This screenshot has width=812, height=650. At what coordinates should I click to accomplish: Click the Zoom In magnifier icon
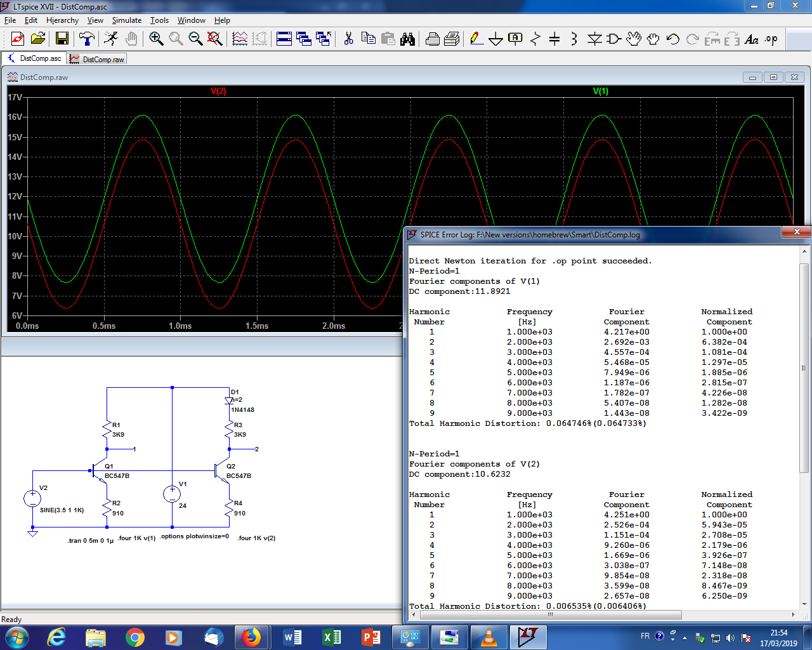tap(156, 39)
